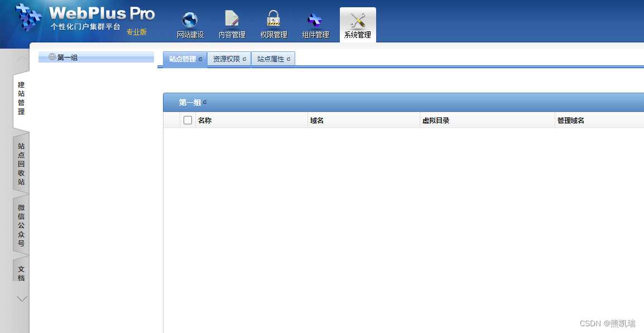
Task: Toggle the select-all checkbox in table header
Action: point(188,119)
